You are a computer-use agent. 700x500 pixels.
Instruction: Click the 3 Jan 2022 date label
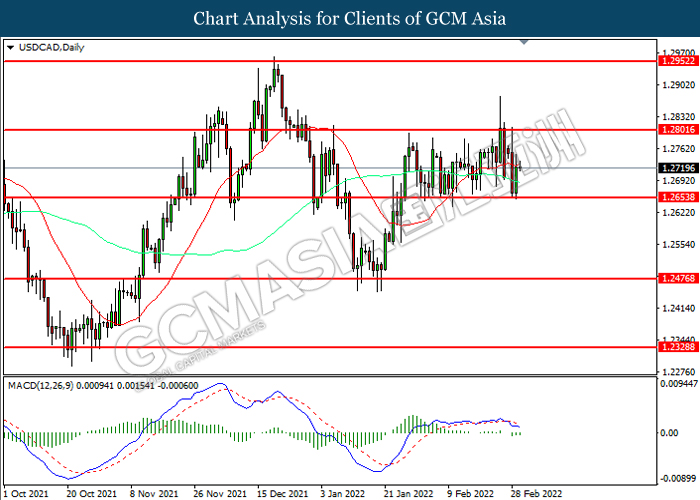coord(343,493)
